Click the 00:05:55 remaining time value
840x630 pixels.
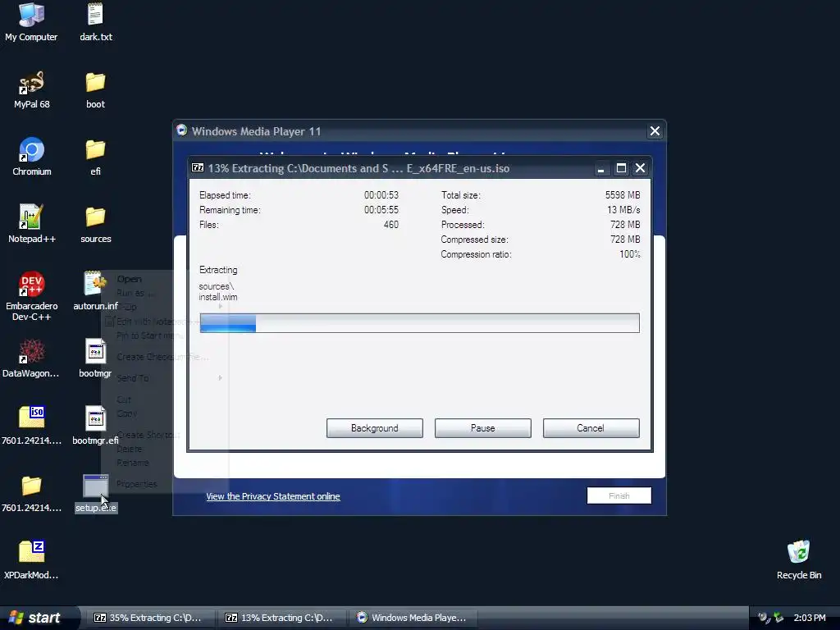(381, 210)
